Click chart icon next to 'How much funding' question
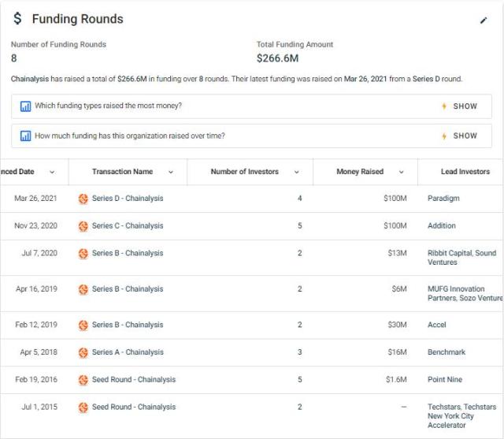The height and width of the screenshot is (439, 504). (x=25, y=136)
